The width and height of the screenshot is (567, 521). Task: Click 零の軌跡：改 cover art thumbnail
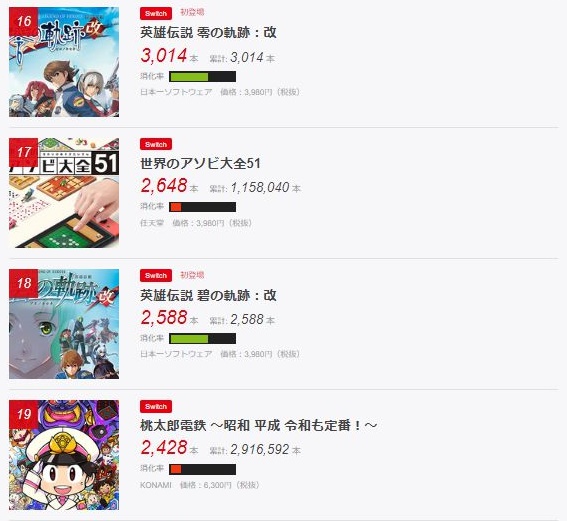pos(64,62)
